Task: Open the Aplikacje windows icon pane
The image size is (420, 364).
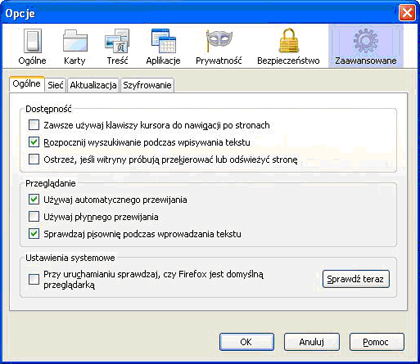Action: [x=163, y=47]
